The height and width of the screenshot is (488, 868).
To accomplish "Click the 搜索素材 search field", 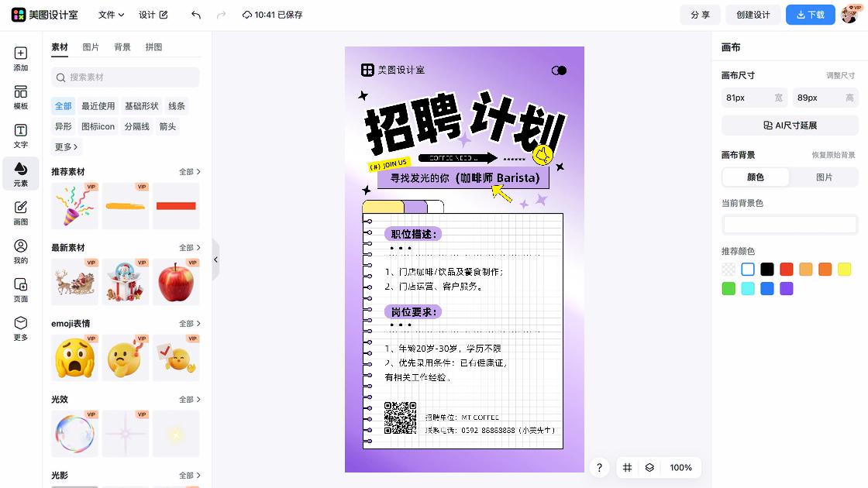I will pos(124,77).
